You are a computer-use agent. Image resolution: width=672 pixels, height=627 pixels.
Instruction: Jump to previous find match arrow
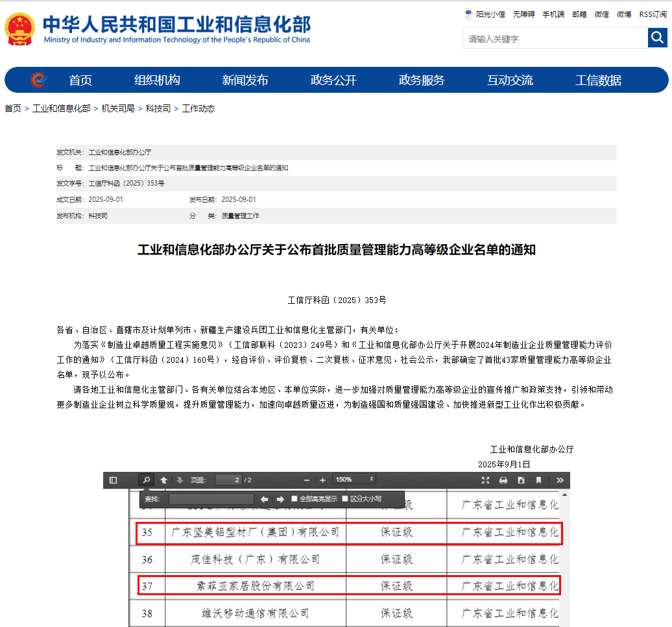(264, 499)
